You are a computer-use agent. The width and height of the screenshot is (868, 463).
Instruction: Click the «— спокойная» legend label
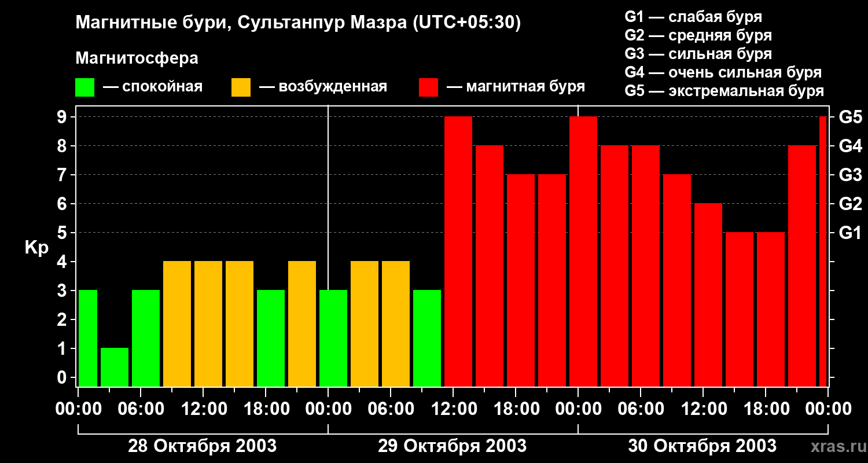point(153,87)
